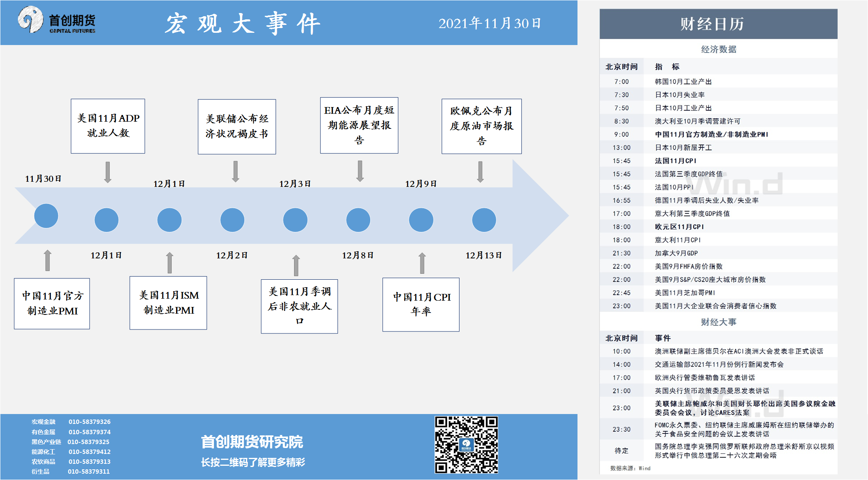Image resolution: width=868 pixels, height=480 pixels.
Task: Click the 美国11月ADP就业人数 box
Action: pos(108,126)
